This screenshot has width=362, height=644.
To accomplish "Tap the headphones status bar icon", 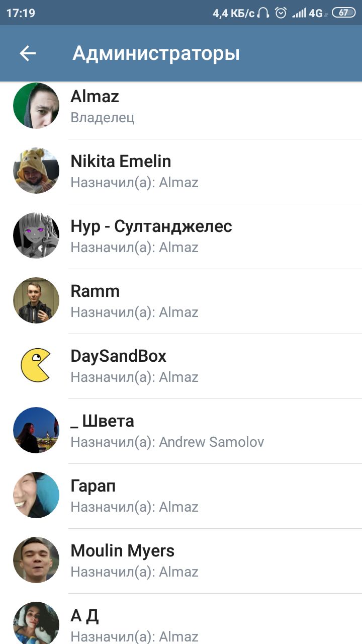I will click(x=263, y=13).
